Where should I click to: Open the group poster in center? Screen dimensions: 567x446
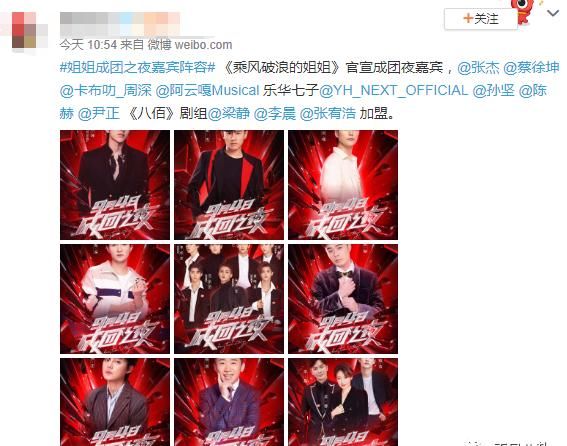point(229,299)
